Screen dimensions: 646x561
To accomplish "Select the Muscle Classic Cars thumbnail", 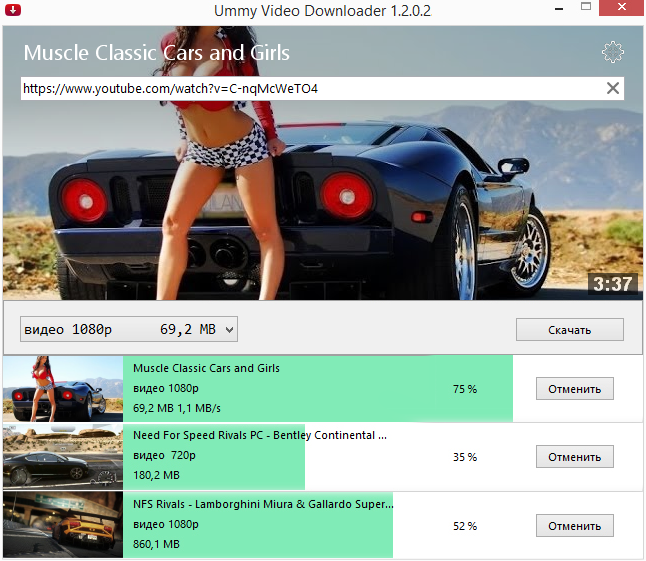I will coord(63,389).
